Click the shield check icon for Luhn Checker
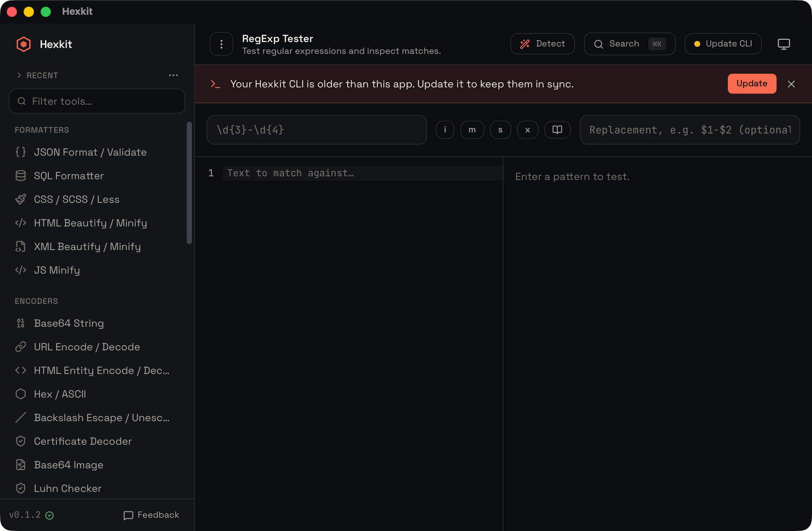Image resolution: width=812 pixels, height=531 pixels. point(21,488)
